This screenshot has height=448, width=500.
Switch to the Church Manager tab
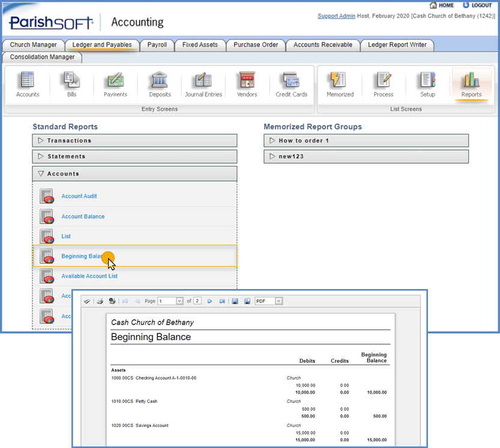click(33, 45)
